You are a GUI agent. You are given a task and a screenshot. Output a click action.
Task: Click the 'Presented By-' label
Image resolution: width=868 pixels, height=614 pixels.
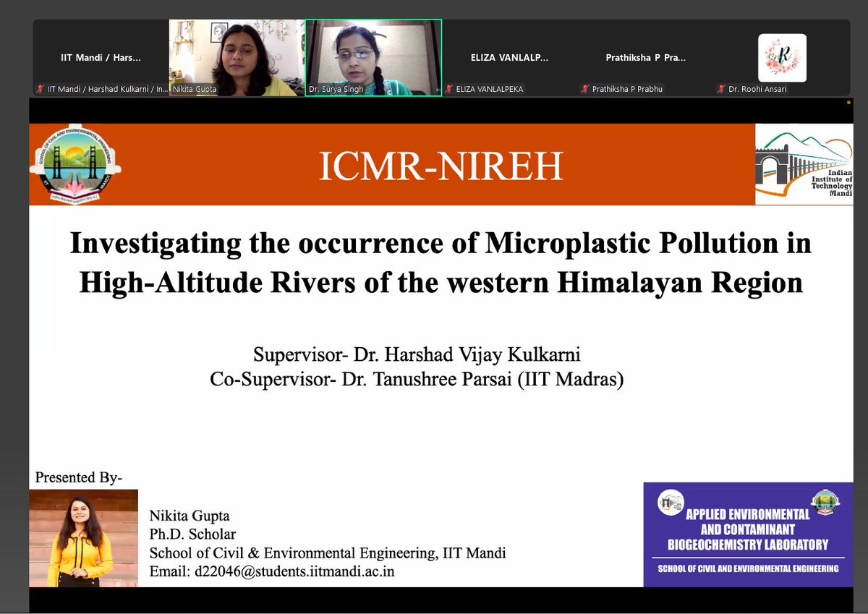tap(79, 477)
